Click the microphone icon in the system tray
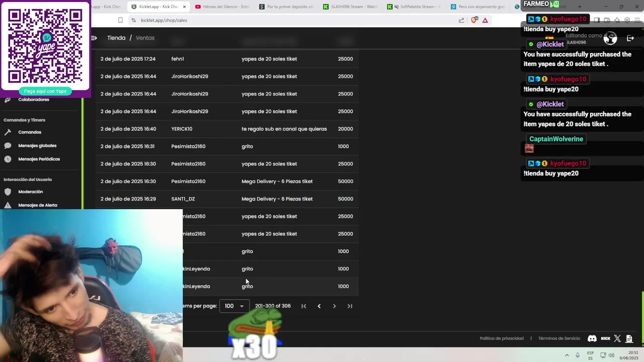644x362 pixels. [x=578, y=355]
